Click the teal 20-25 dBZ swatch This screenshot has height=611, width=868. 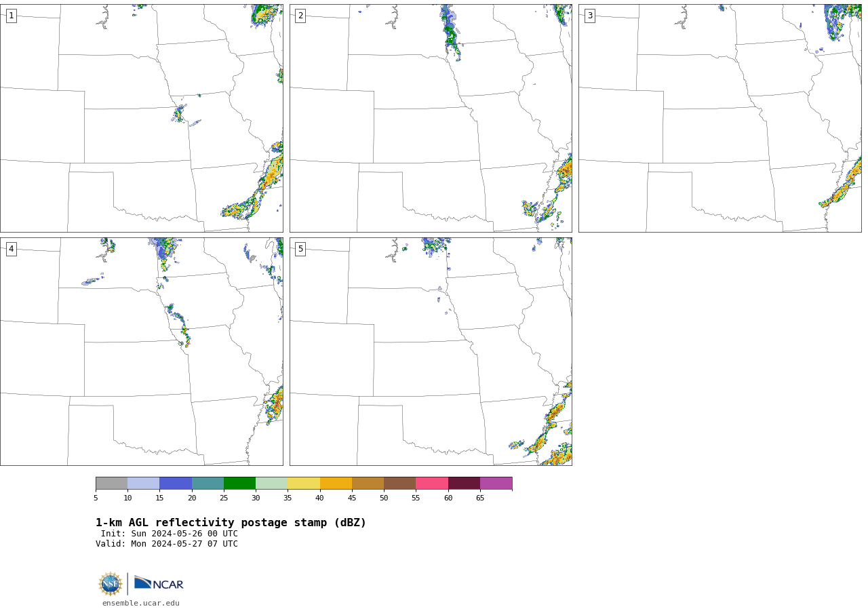click(x=208, y=484)
